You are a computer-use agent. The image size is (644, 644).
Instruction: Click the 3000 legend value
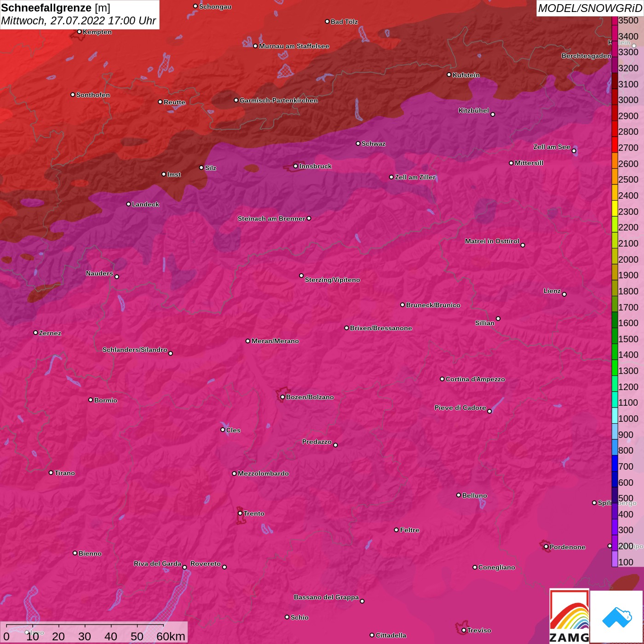coord(628,100)
